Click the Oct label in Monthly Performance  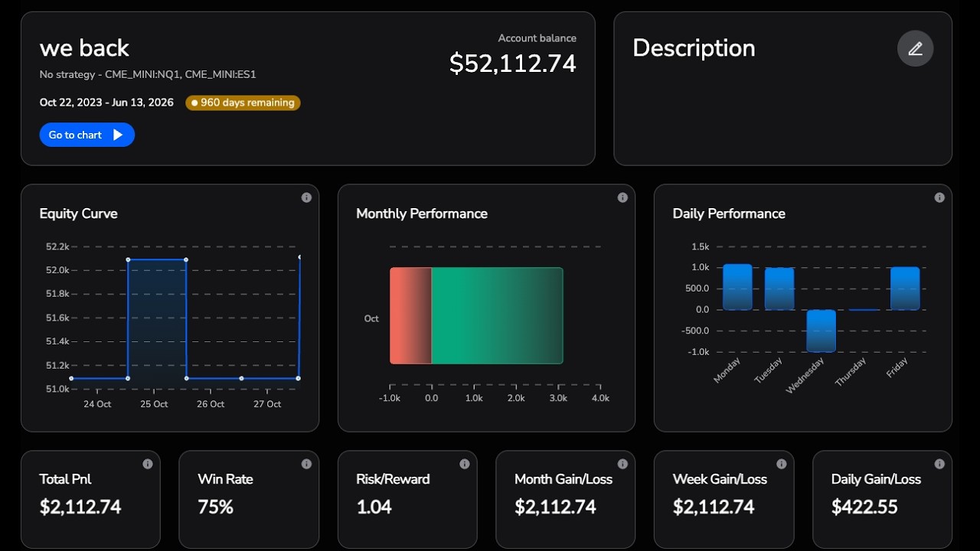tap(371, 318)
